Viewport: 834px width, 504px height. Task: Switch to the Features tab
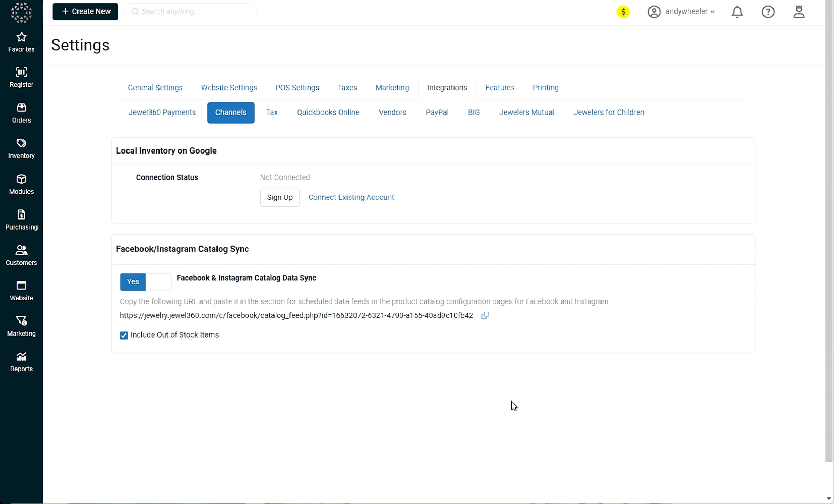point(500,88)
